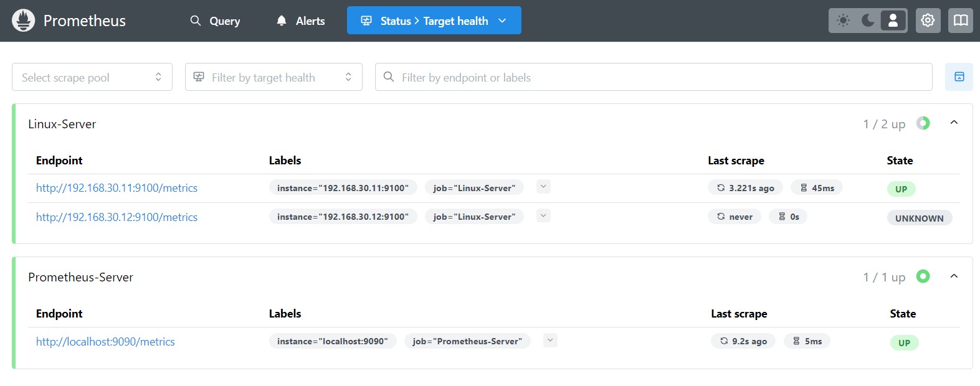Image resolution: width=980 pixels, height=386 pixels.
Task: Click the collapse-all pools icon button
Action: (x=959, y=77)
